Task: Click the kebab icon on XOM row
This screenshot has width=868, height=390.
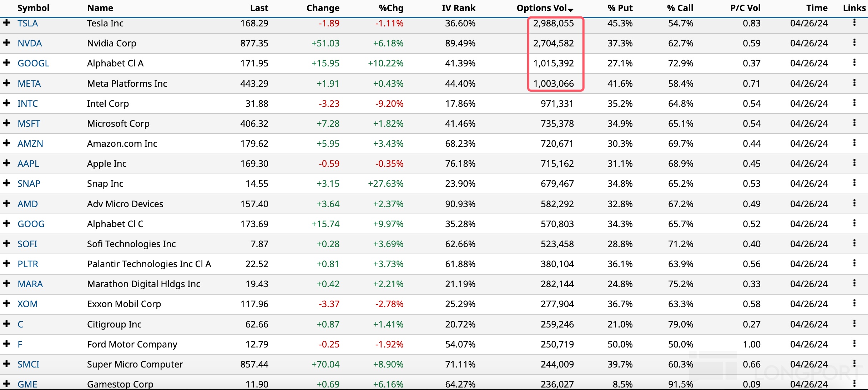Action: (x=854, y=304)
